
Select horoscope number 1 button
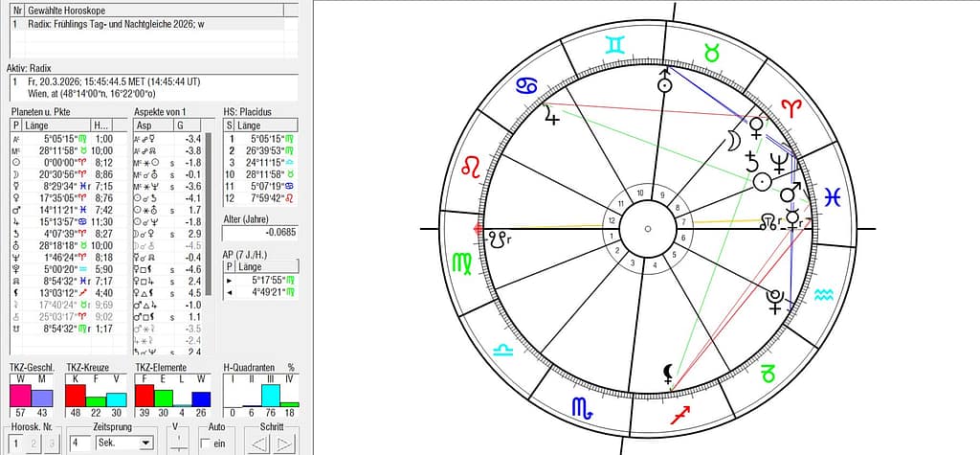tap(16, 443)
